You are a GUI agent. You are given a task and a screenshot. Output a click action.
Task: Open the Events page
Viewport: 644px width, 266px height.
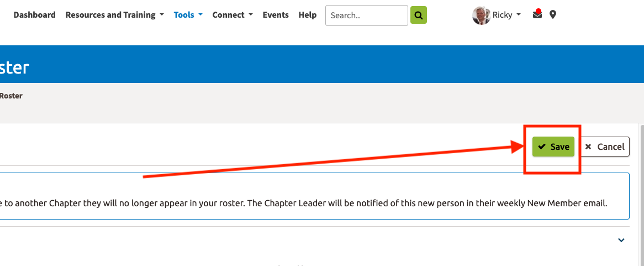coord(276,15)
